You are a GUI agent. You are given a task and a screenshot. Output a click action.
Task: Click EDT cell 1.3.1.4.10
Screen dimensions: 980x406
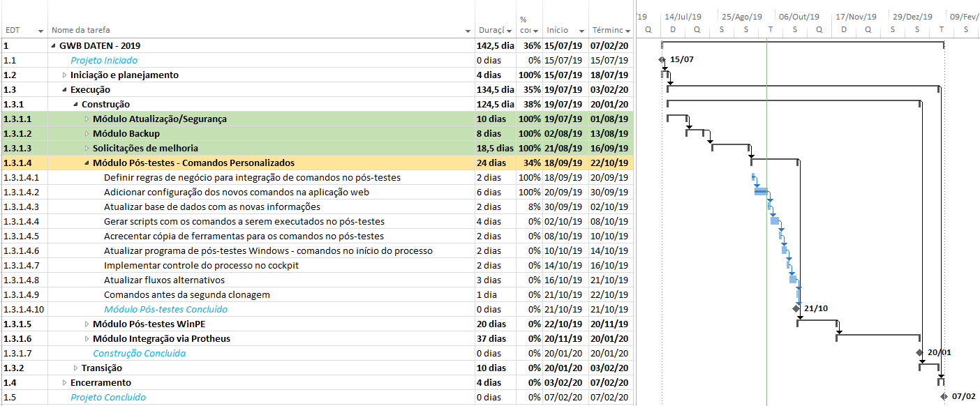click(24, 310)
